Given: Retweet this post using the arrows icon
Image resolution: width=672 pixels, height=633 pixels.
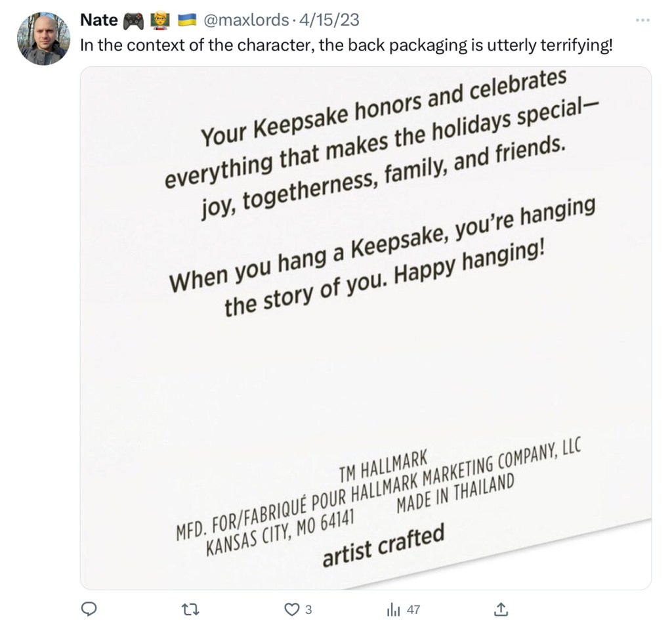Looking at the screenshot, I should [x=190, y=610].
